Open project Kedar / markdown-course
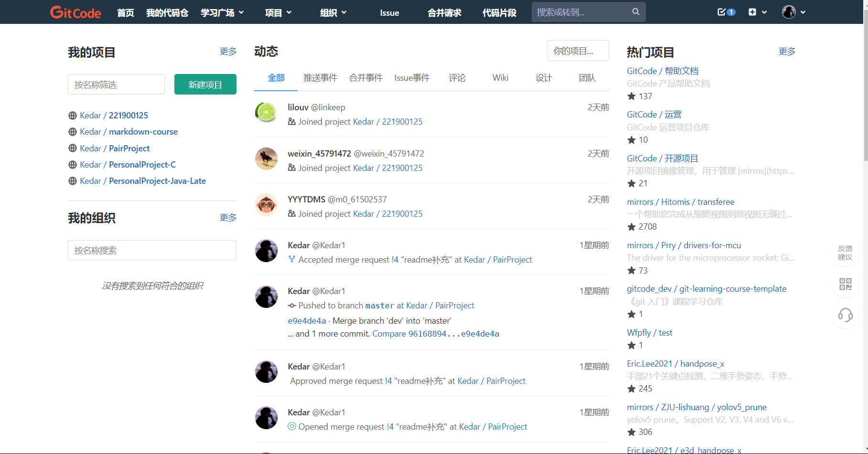This screenshot has height=454, width=868. pyautogui.click(x=129, y=132)
